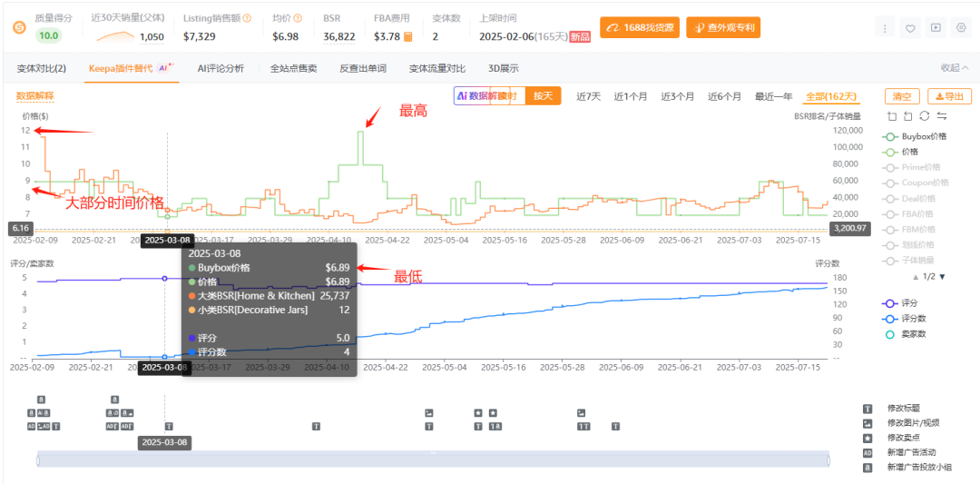Click the chart zoom-area tool icon

pos(892,116)
